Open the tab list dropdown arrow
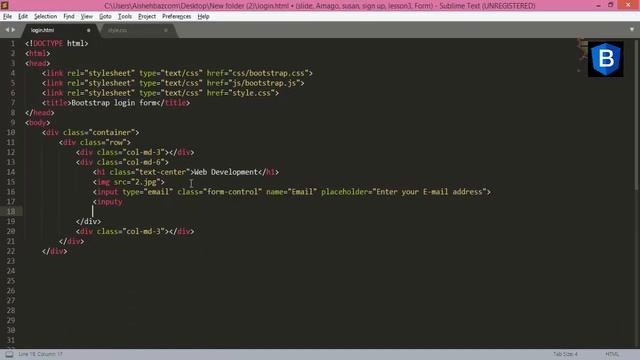Image resolution: width=640 pixels, height=360 pixels. pyautogui.click(x=632, y=29)
